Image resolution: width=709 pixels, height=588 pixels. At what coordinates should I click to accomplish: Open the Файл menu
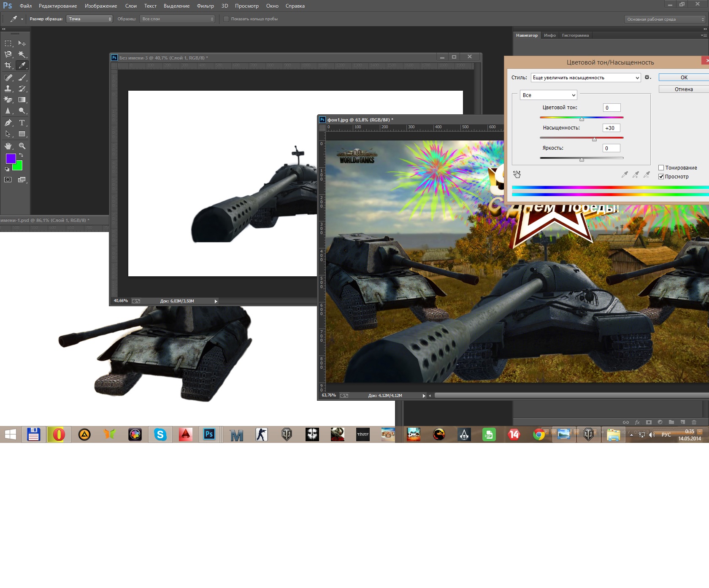click(x=26, y=6)
